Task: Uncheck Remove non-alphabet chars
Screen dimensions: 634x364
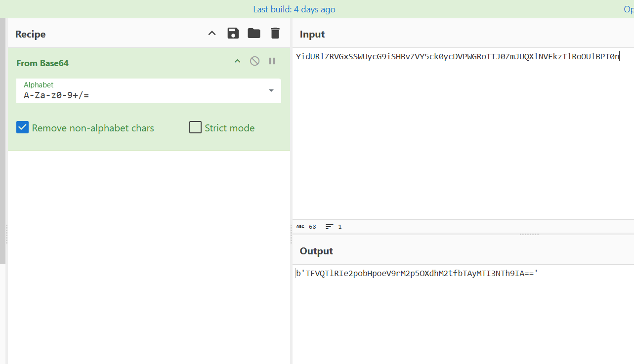Action: (x=23, y=127)
